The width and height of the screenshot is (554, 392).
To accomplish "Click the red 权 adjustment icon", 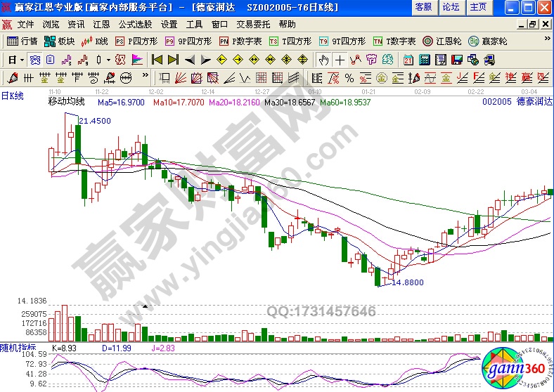I will pos(120,60).
